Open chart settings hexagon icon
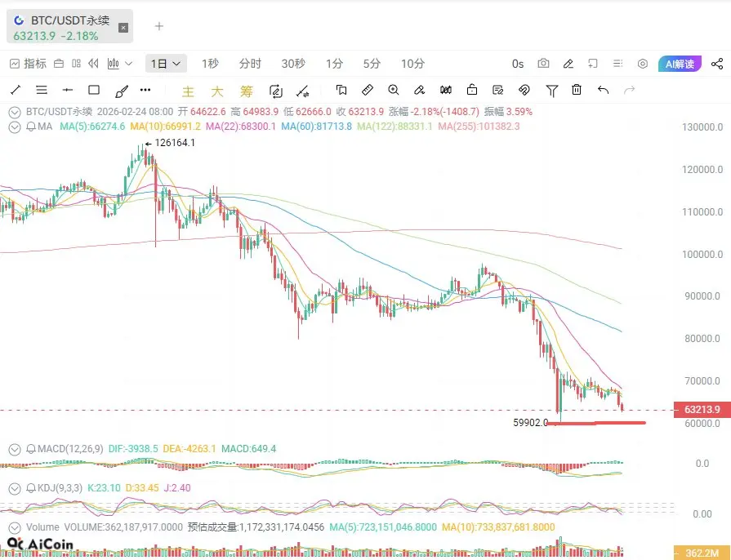 tap(643, 64)
